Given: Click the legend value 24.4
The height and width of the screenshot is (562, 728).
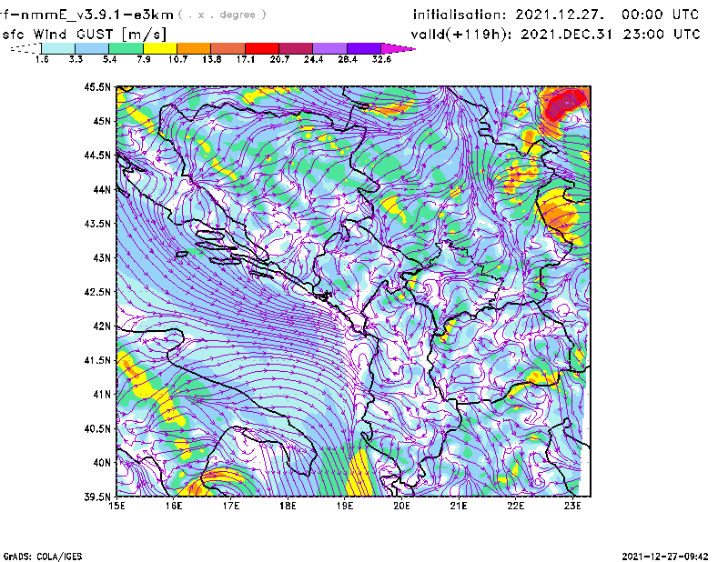Looking at the screenshot, I should click(x=313, y=59).
